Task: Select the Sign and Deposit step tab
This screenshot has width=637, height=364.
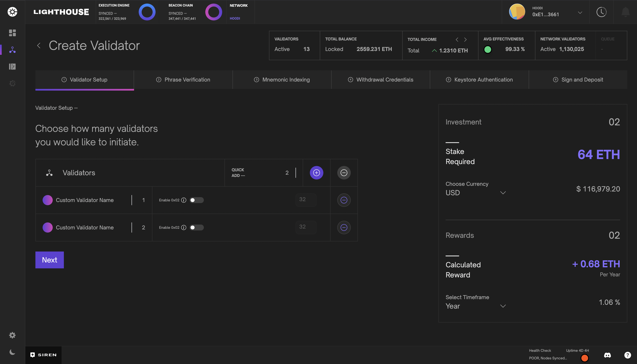Action: click(x=578, y=80)
